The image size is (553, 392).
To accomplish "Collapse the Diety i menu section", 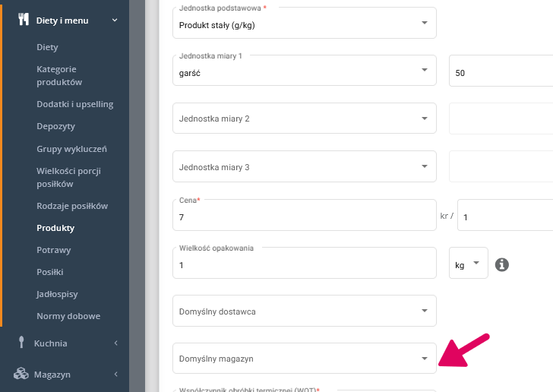I will [x=115, y=21].
